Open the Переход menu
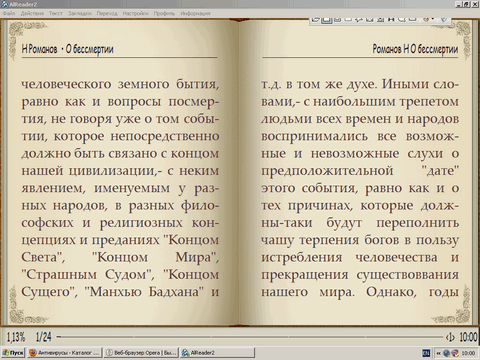Screen dimensions: 480x360 (107, 13)
